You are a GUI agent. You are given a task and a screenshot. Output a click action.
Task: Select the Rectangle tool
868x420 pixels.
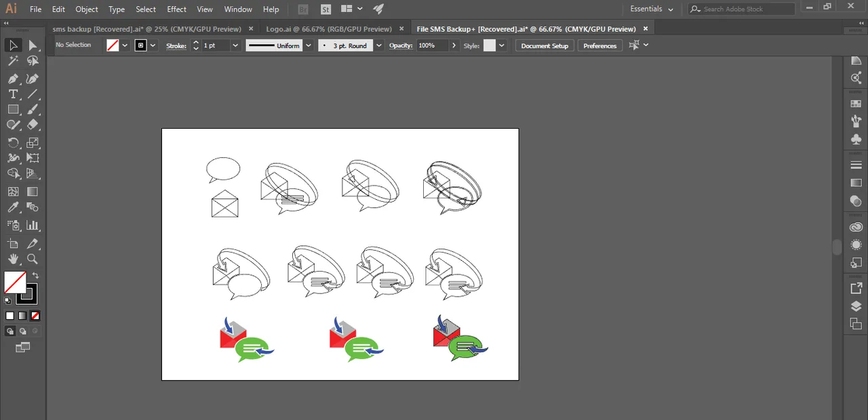coord(13,110)
